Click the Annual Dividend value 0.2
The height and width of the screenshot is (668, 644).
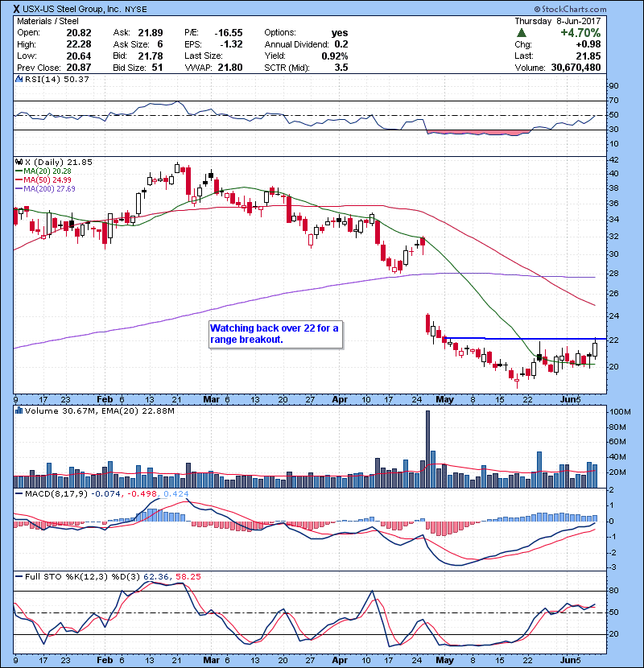(x=341, y=44)
